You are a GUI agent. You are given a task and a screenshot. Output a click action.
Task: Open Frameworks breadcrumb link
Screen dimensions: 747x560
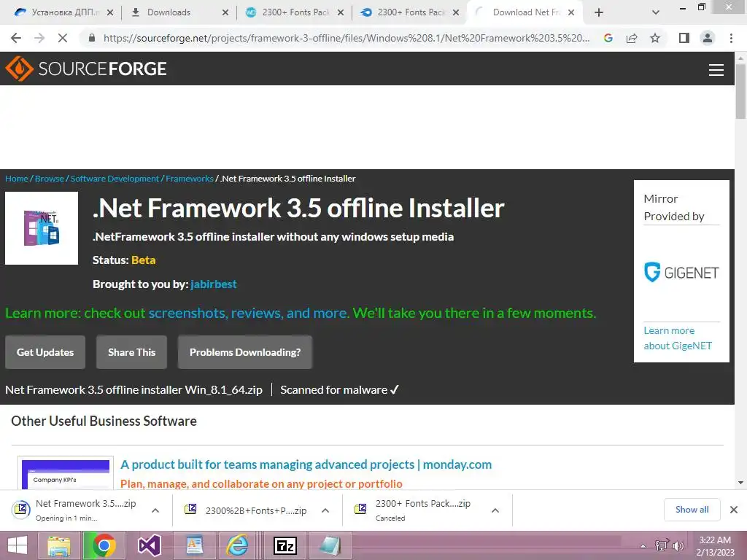[190, 179]
